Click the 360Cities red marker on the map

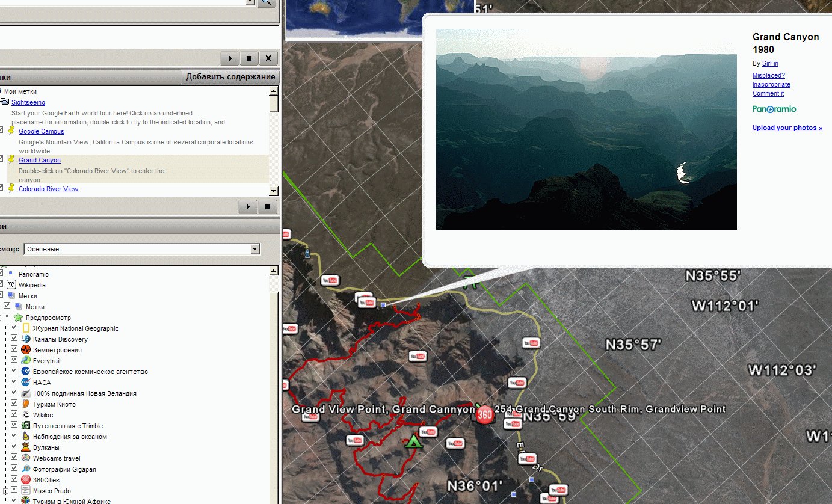pyautogui.click(x=485, y=414)
